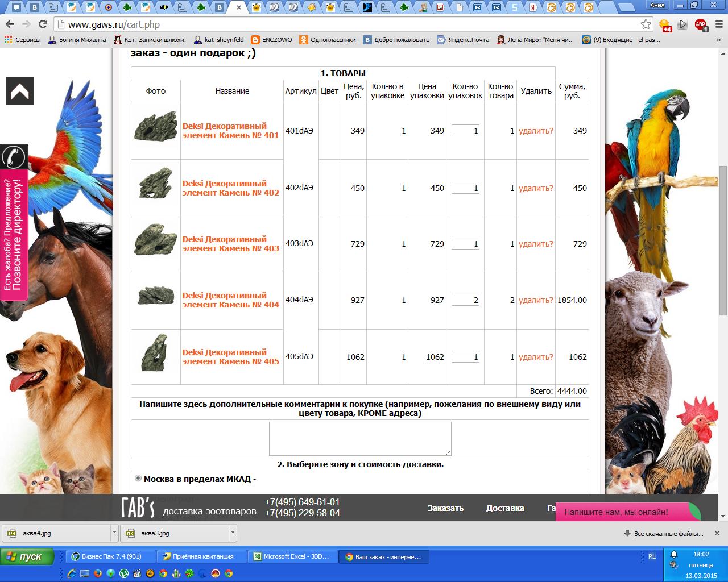Click the page vertical scrollbar thumb
The image size is (728, 582).
723,239
